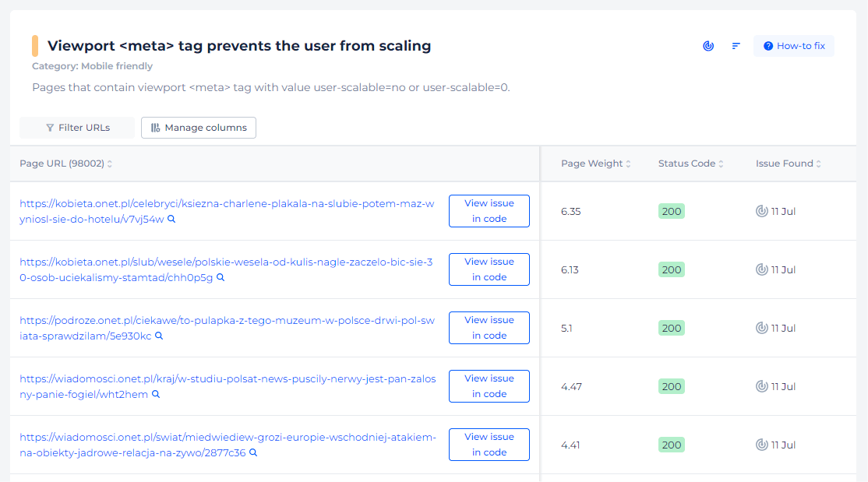
Task: Click the spiral icon in the 6.35 row
Action: [762, 211]
